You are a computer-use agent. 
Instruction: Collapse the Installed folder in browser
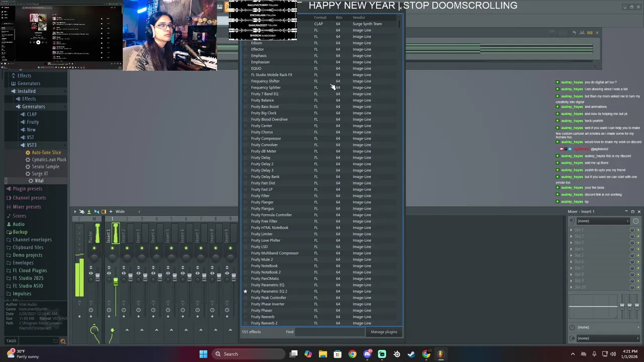[26, 91]
